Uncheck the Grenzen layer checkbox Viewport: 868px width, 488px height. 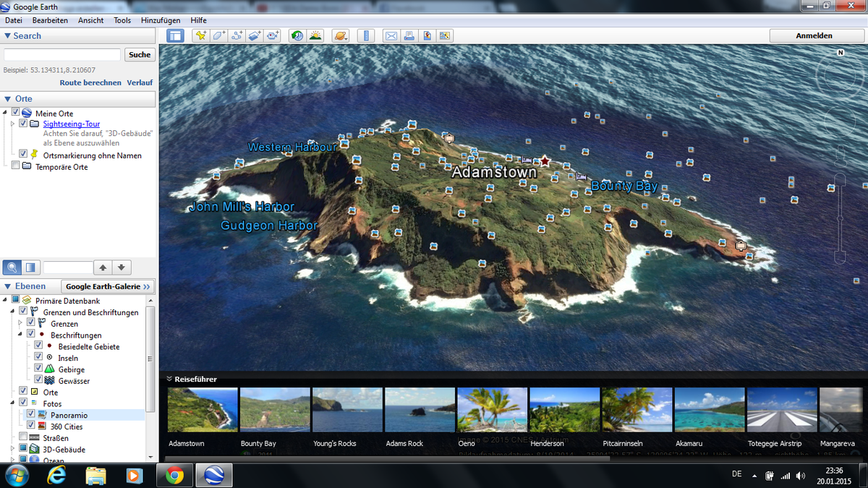31,323
